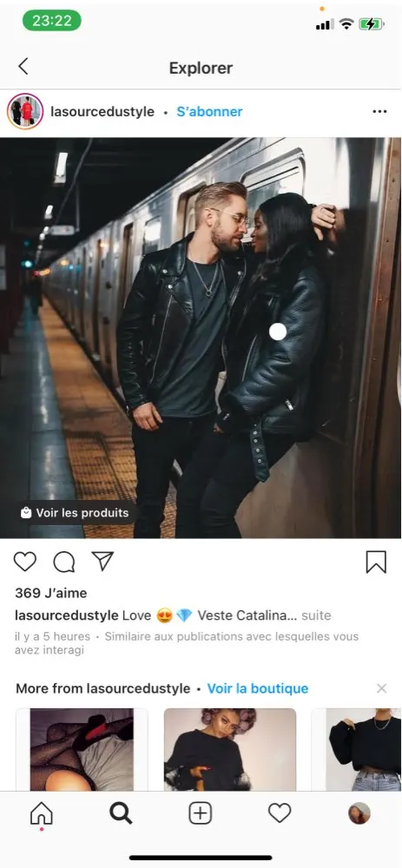This screenshot has height=868, width=402.
Task: Tap the lasourcedustyle username in header
Action: coord(102,112)
